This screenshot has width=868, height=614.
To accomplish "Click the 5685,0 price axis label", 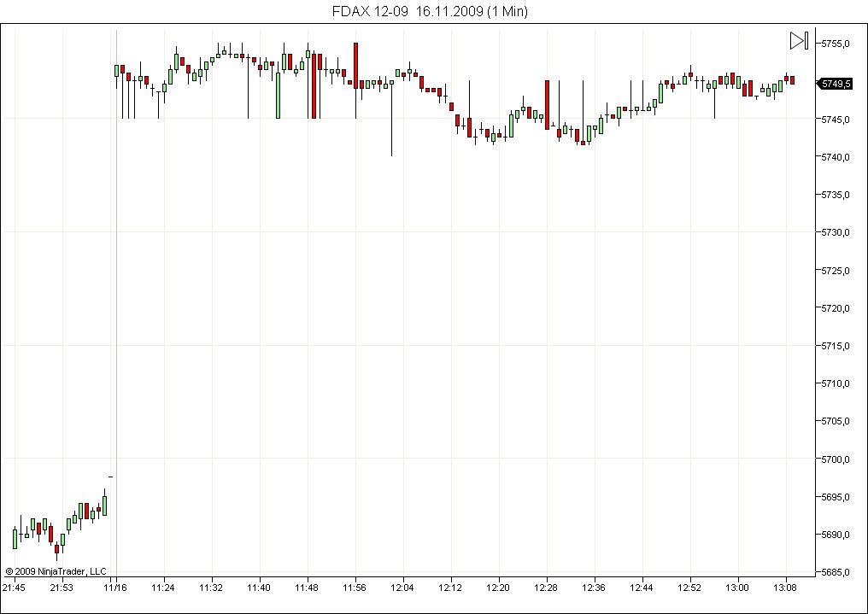I will coord(836,572).
